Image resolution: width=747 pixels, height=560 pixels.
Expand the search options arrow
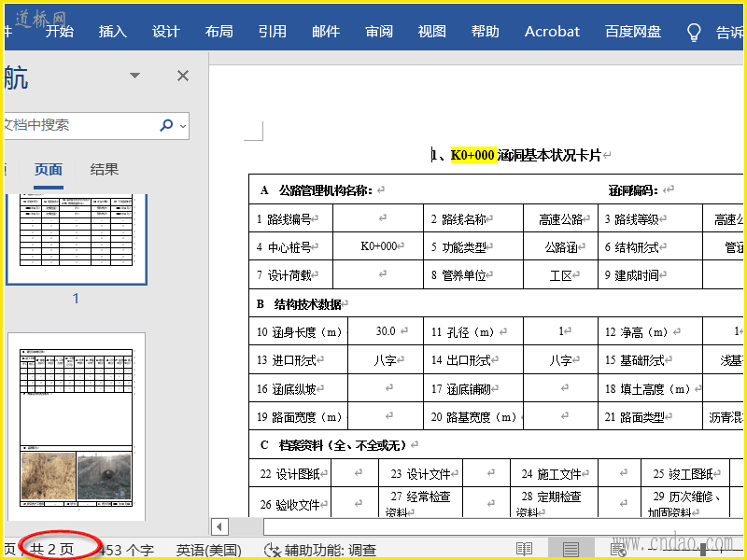point(183,126)
